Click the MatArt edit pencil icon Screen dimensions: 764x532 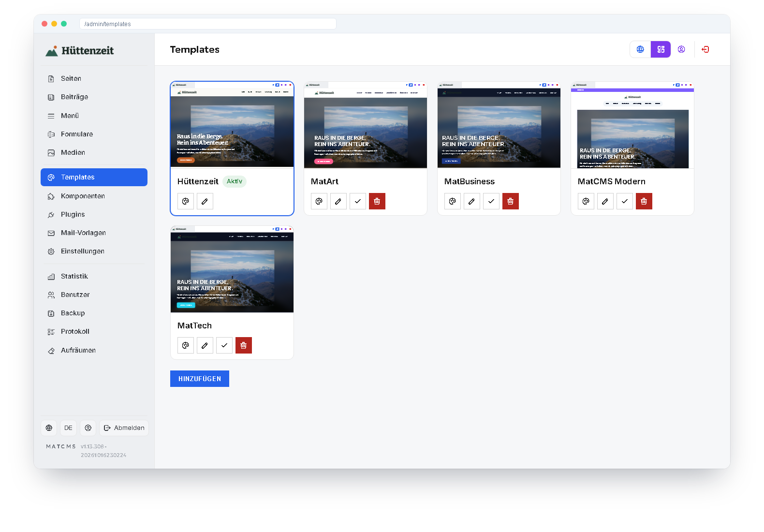point(338,201)
